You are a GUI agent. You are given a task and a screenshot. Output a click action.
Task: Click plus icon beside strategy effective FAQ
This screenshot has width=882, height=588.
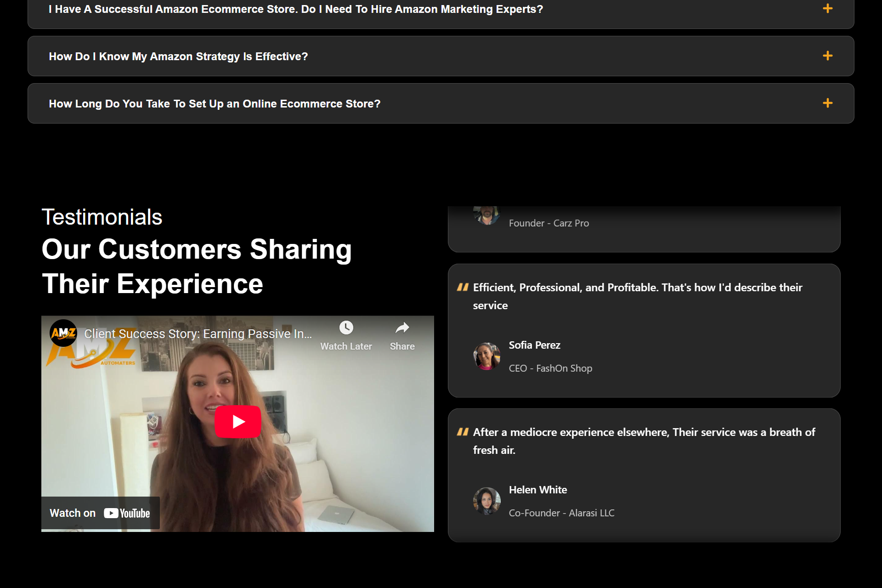[x=827, y=56]
